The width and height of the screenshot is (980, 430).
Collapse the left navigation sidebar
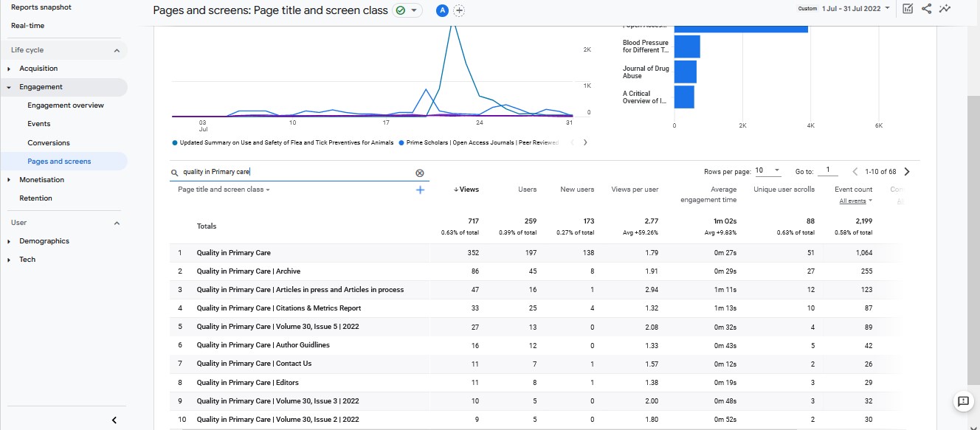click(x=114, y=420)
